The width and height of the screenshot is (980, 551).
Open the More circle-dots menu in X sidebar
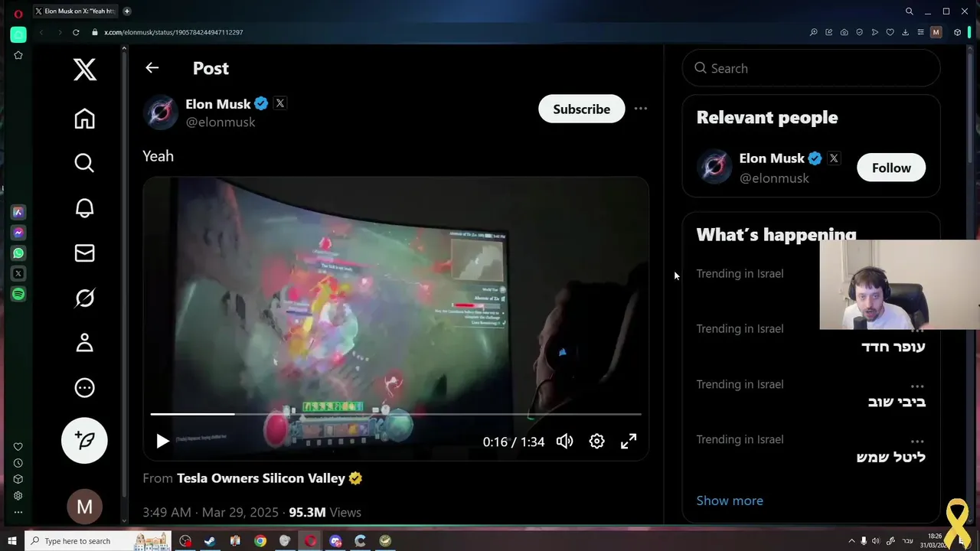84,388
